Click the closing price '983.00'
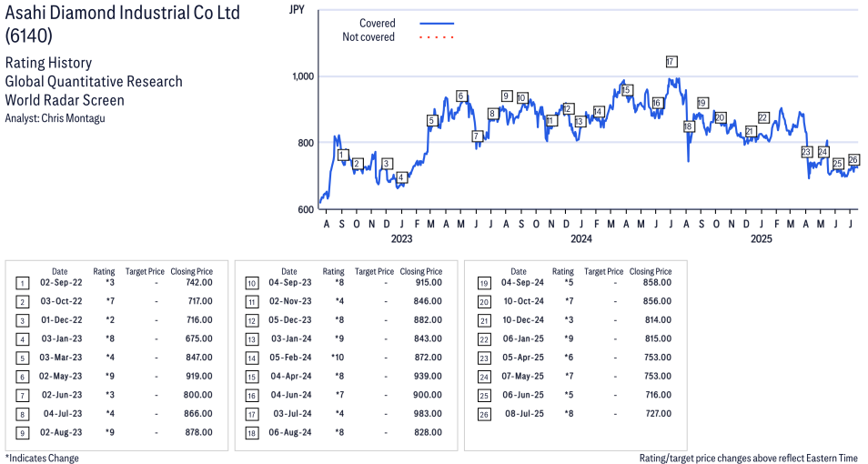 pyautogui.click(x=429, y=414)
